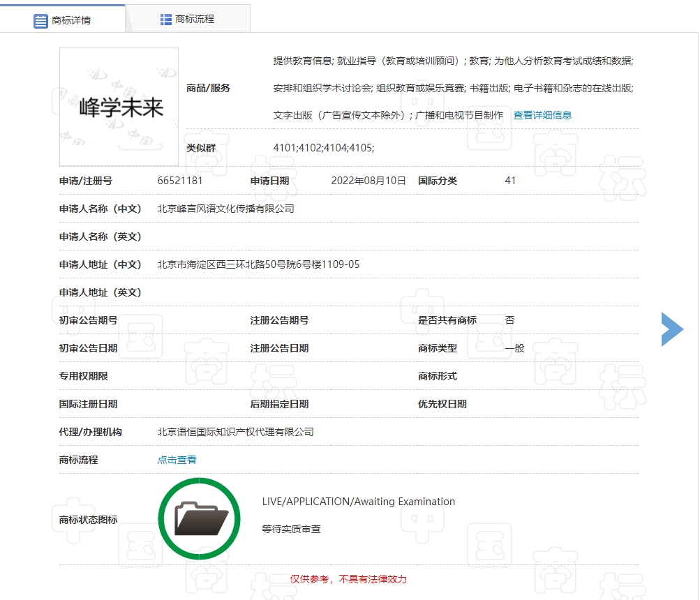Screen dimensions: 700x600
Task: Click the 优先权日期 label
Action: tap(442, 404)
